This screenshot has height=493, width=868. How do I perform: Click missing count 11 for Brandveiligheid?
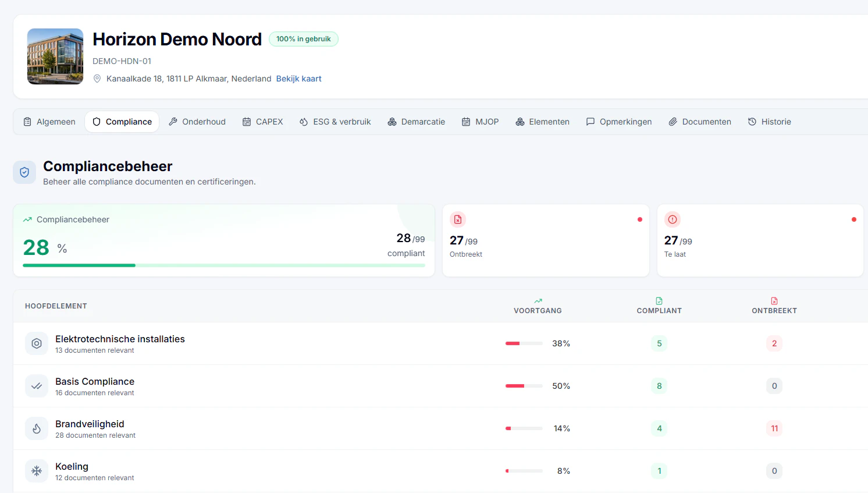[x=774, y=428]
